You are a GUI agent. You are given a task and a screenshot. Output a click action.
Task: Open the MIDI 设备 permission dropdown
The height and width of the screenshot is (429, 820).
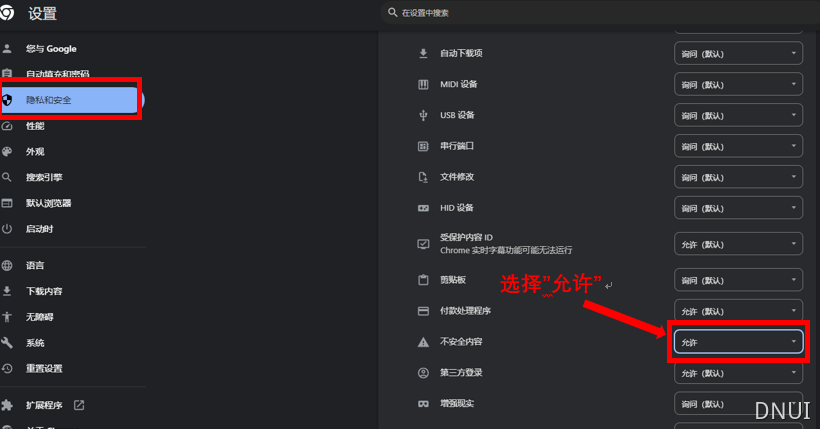738,84
